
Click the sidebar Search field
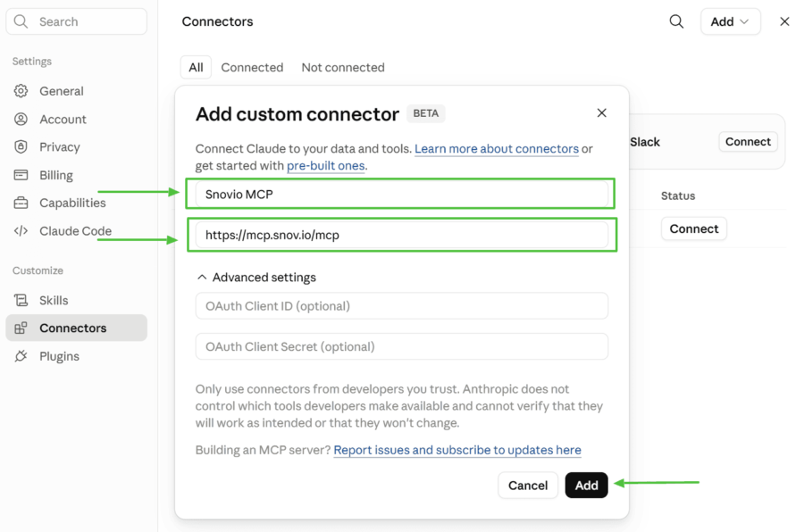(x=77, y=21)
